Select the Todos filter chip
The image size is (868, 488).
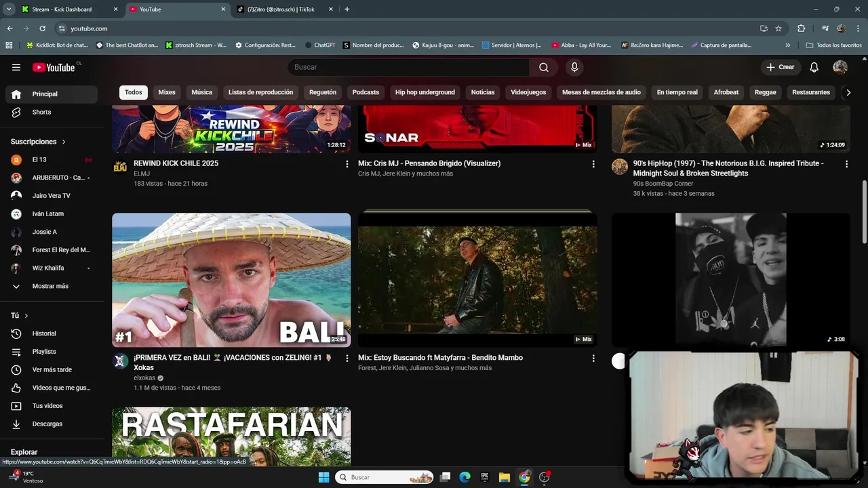tap(134, 92)
